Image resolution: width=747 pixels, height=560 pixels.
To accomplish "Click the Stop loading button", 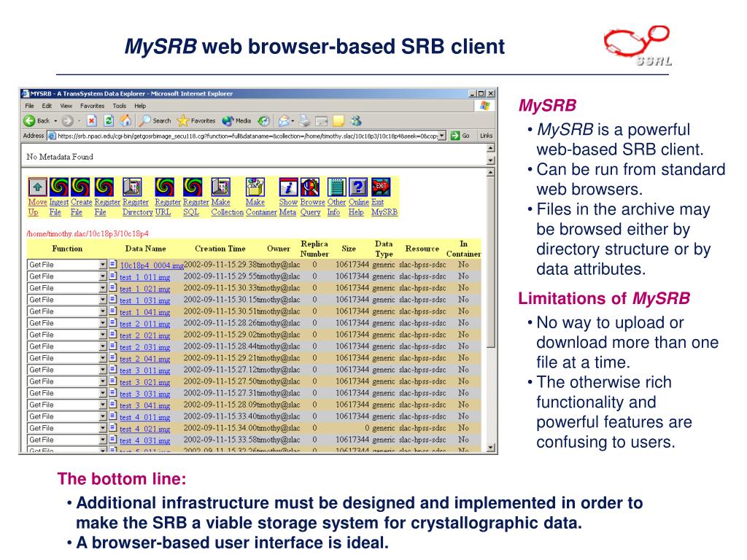I will pos(91,121).
